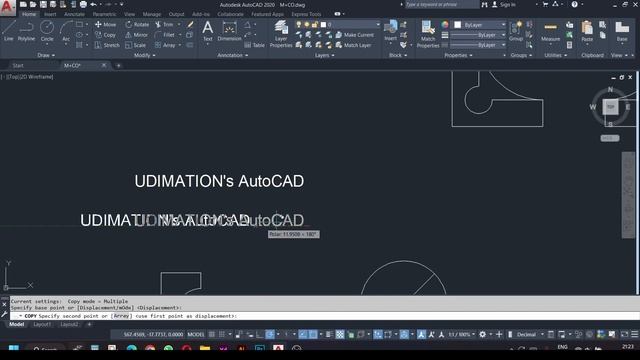Click Undo in Quick Access toolbar

(x=93, y=4)
